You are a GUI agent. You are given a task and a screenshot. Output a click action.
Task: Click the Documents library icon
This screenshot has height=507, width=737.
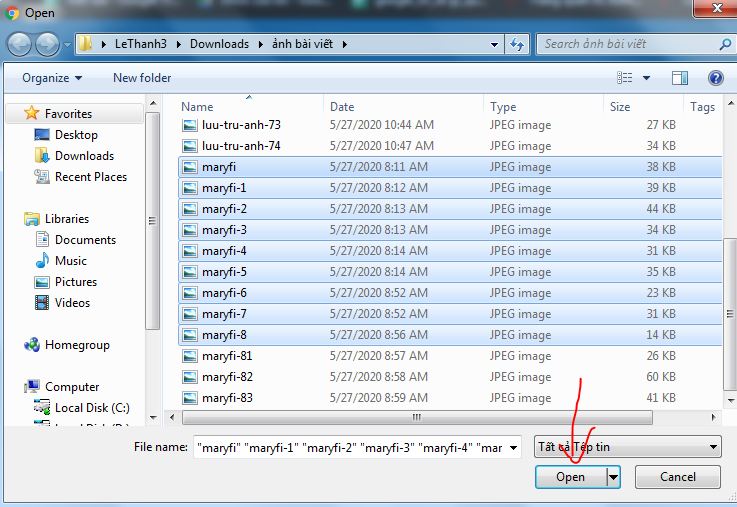(x=42, y=239)
